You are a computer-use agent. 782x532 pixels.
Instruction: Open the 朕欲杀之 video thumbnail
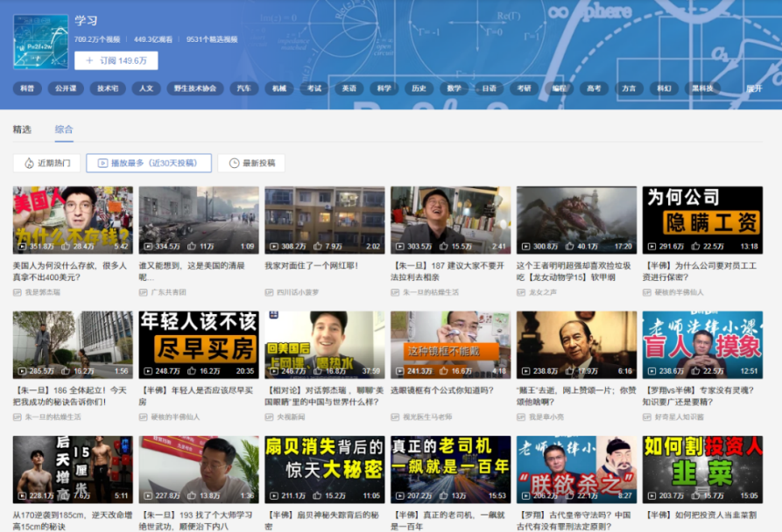pyautogui.click(x=576, y=469)
